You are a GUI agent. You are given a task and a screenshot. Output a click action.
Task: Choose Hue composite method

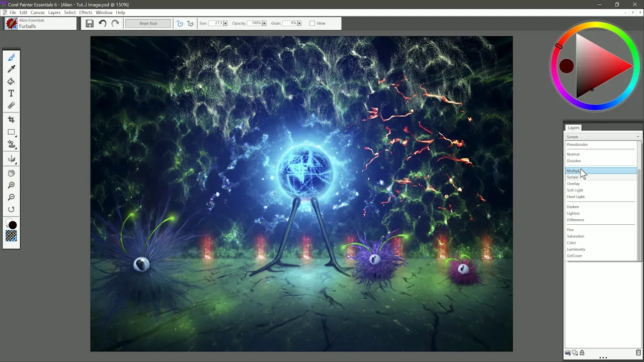click(601, 230)
